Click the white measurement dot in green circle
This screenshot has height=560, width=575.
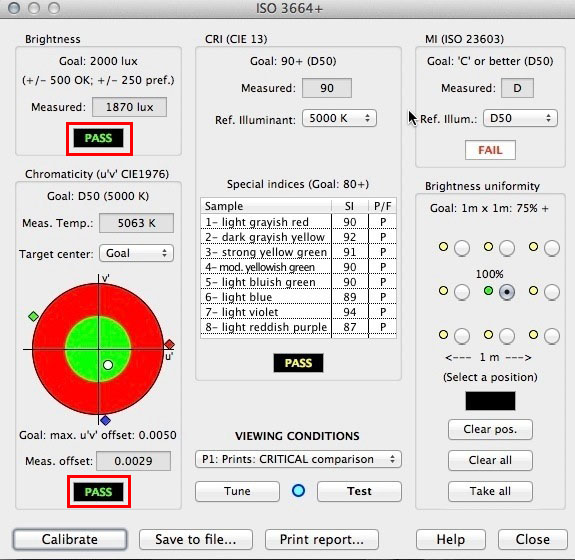(x=108, y=365)
